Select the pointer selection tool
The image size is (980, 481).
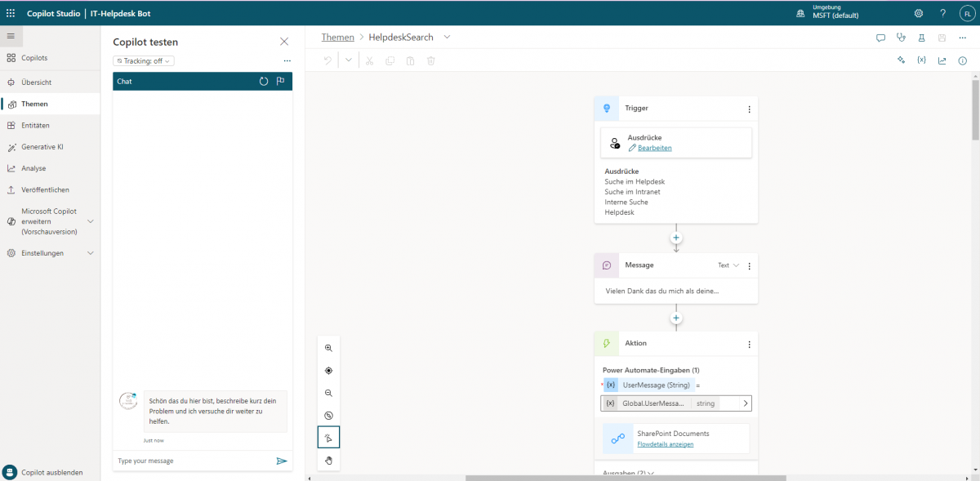(x=329, y=438)
